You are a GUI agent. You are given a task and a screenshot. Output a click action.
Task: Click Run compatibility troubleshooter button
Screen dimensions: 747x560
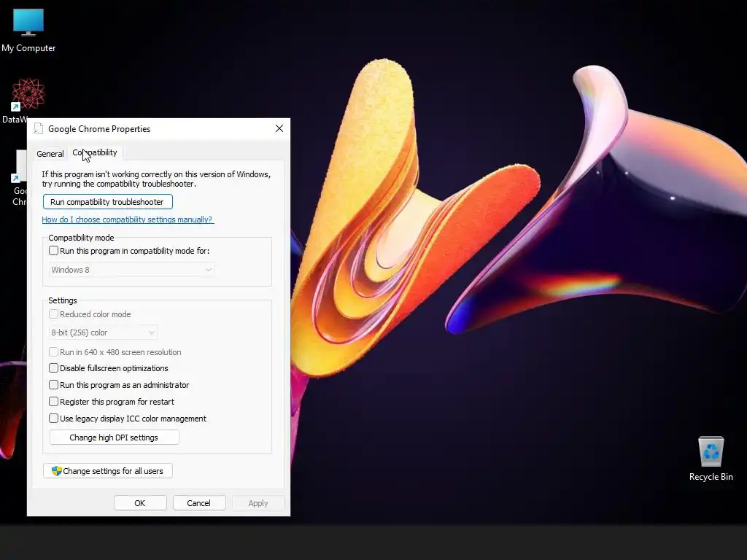[108, 202]
